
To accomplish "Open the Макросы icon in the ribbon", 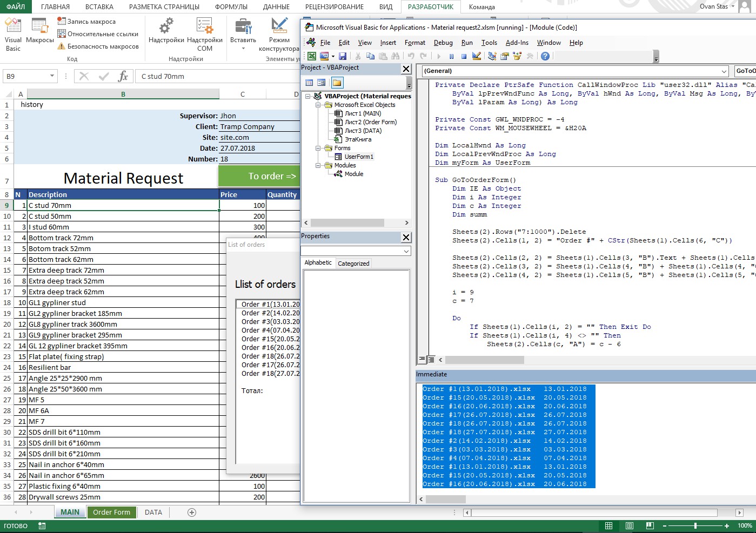I will pos(40,31).
